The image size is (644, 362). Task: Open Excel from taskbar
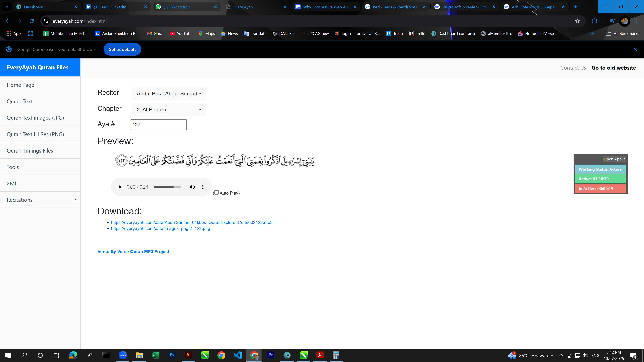point(155,355)
